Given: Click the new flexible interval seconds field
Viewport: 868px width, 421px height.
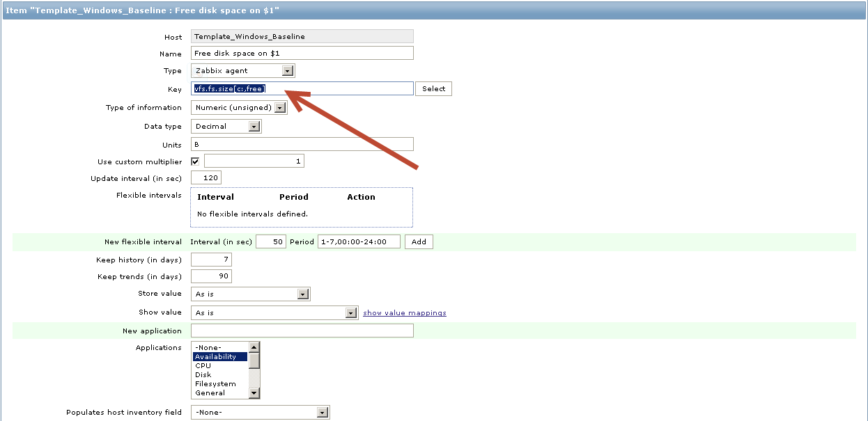Looking at the screenshot, I should (271, 241).
